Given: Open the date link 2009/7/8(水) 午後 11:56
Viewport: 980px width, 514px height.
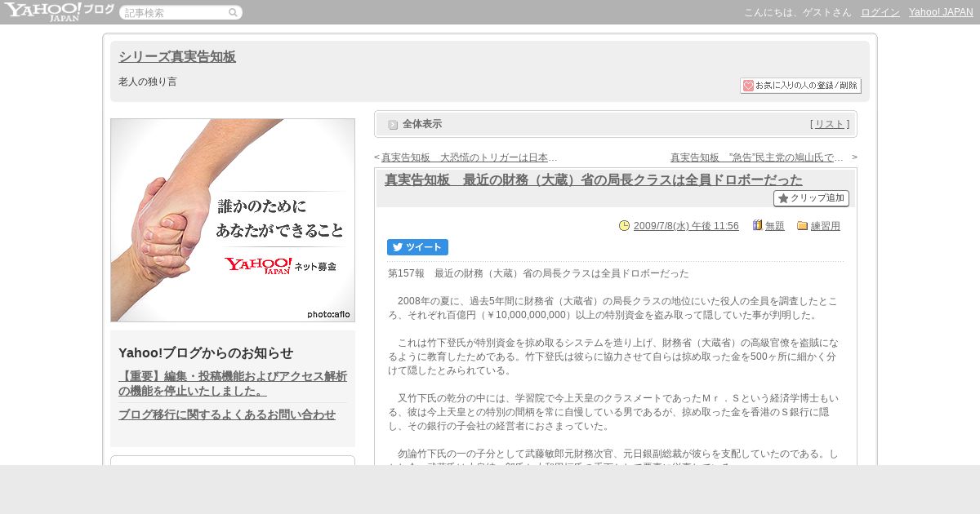Looking at the screenshot, I should coord(686,226).
